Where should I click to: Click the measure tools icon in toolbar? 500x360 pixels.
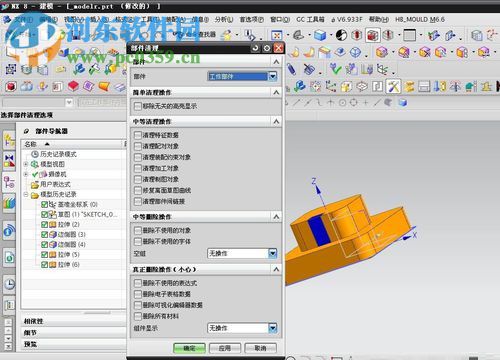tap(393, 87)
